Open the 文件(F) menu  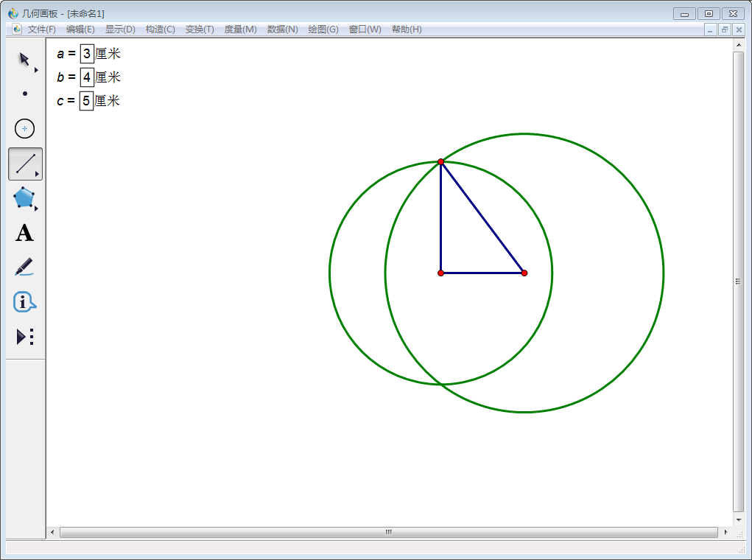click(x=41, y=29)
